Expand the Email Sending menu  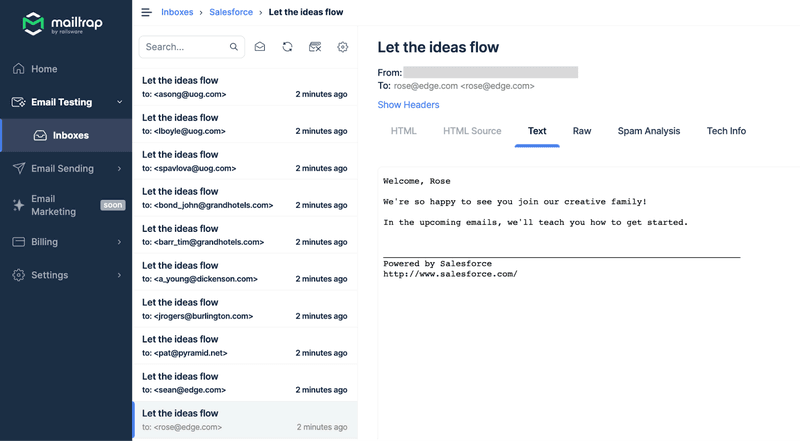[x=120, y=169]
